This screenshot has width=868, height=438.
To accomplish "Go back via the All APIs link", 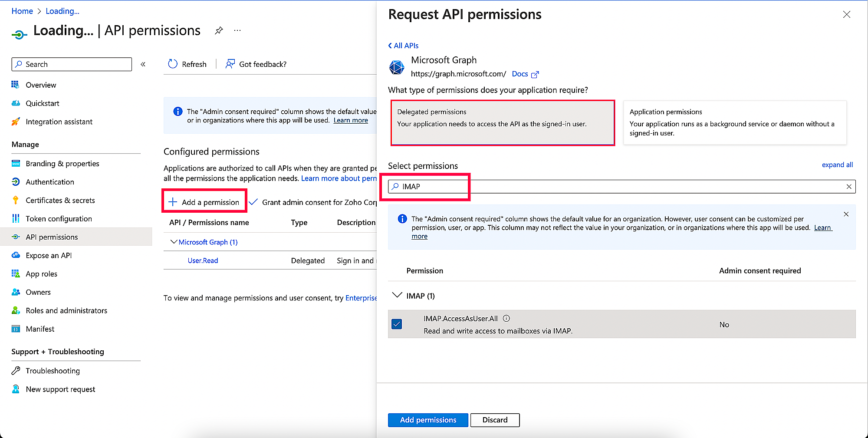I will [x=404, y=46].
